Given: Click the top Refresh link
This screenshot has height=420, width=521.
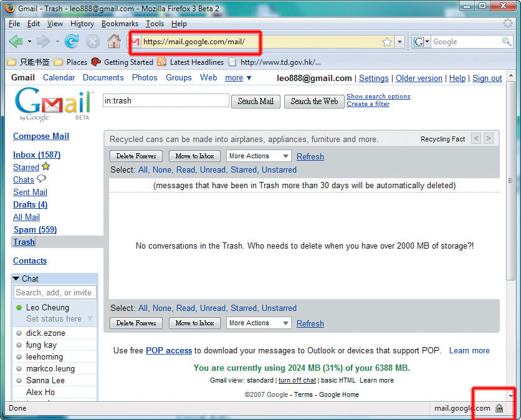Looking at the screenshot, I should coord(310,156).
